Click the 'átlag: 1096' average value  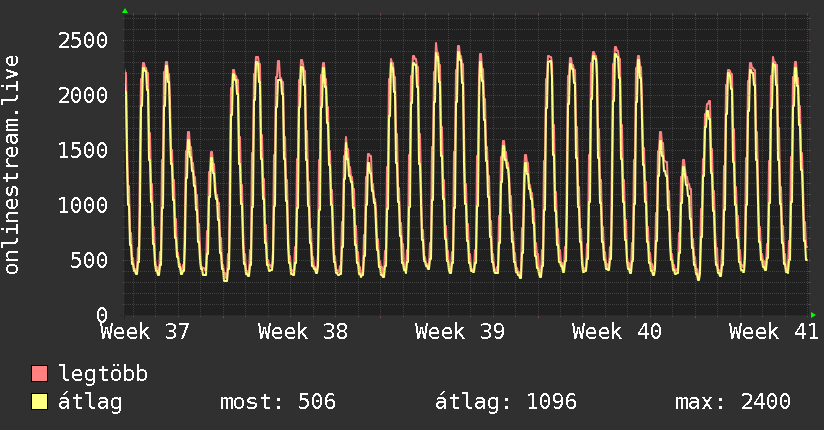pos(506,402)
